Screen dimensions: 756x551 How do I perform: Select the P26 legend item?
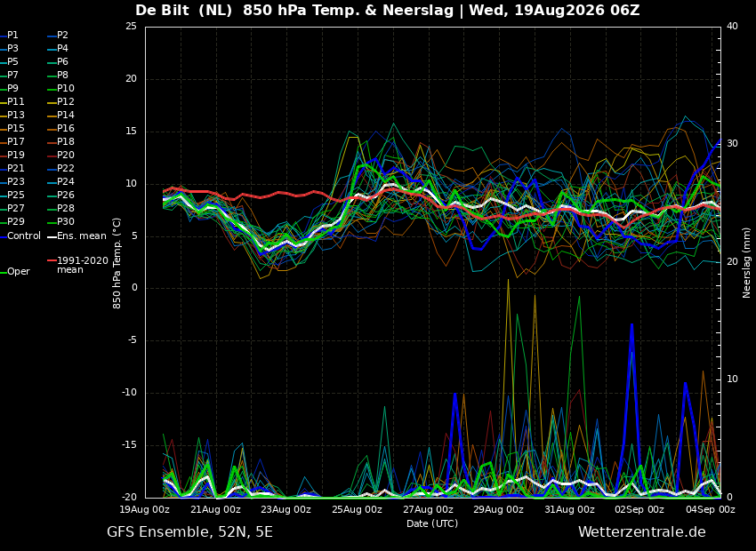pyautogui.click(x=61, y=195)
